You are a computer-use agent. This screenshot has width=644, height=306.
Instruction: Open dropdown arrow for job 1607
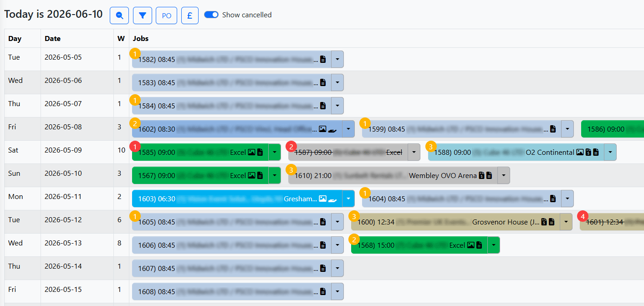[x=337, y=268]
